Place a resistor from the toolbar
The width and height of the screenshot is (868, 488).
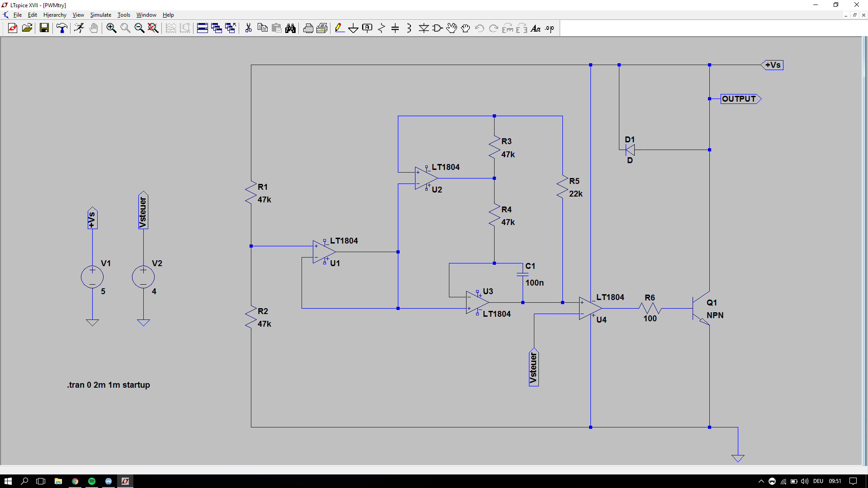click(381, 28)
